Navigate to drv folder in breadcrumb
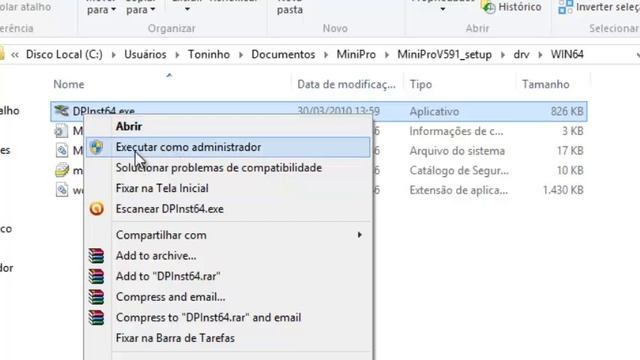This screenshot has height=360, width=640. pyautogui.click(x=521, y=55)
